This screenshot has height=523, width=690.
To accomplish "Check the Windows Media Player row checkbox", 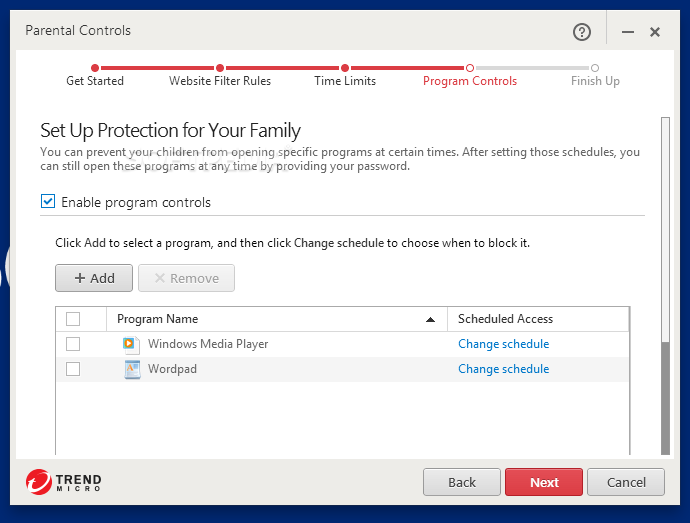I will click(x=73, y=344).
